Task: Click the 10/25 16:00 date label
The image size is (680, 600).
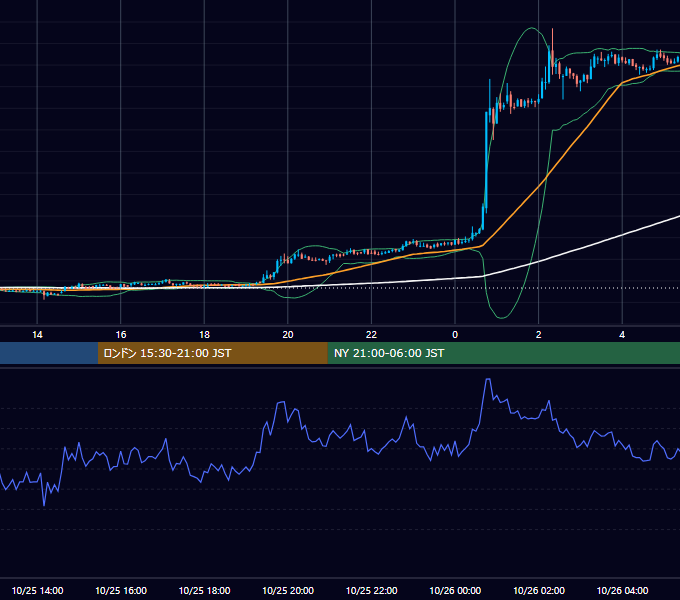Action: click(x=121, y=590)
